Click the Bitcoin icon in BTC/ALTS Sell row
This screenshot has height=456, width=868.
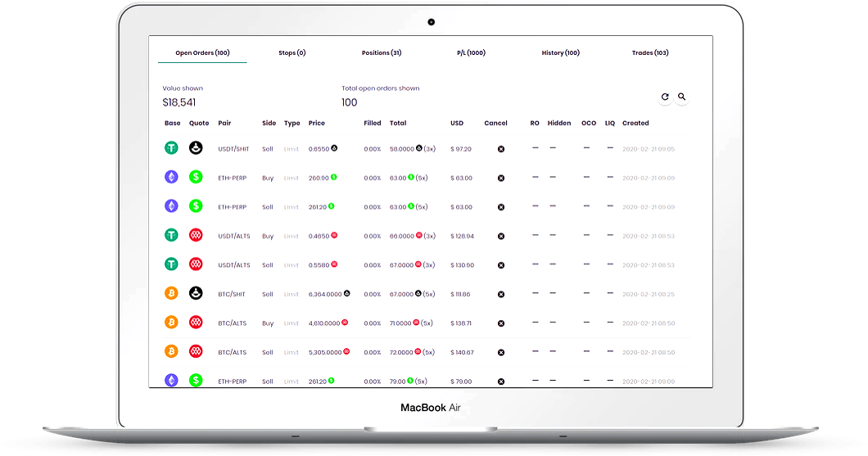172,351
